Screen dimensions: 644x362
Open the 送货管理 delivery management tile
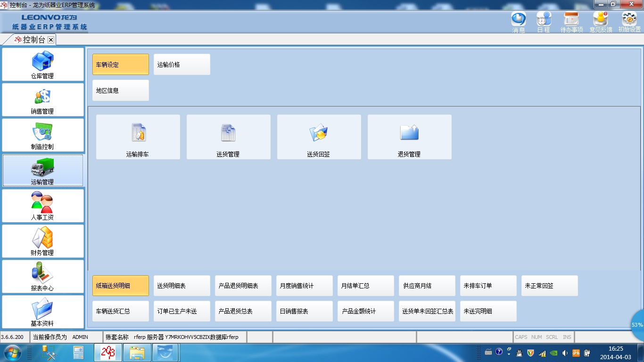[x=228, y=137]
